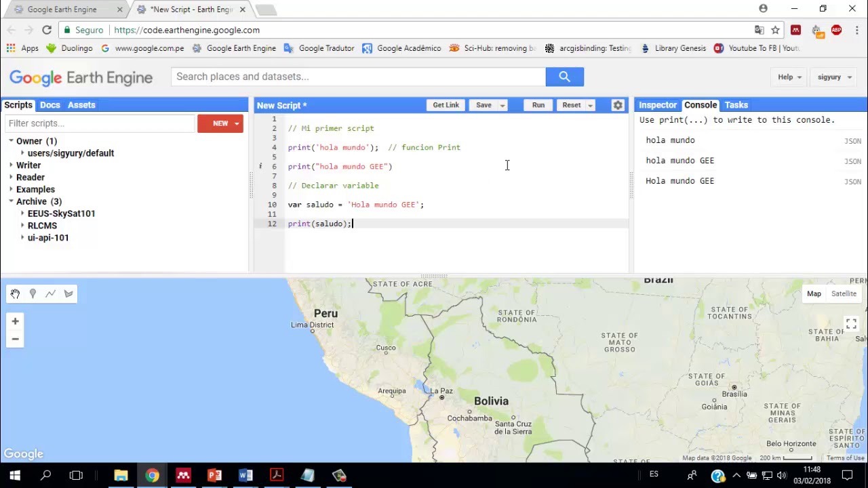Switch to the Console tab
Screen dimensions: 868x488
click(701, 105)
